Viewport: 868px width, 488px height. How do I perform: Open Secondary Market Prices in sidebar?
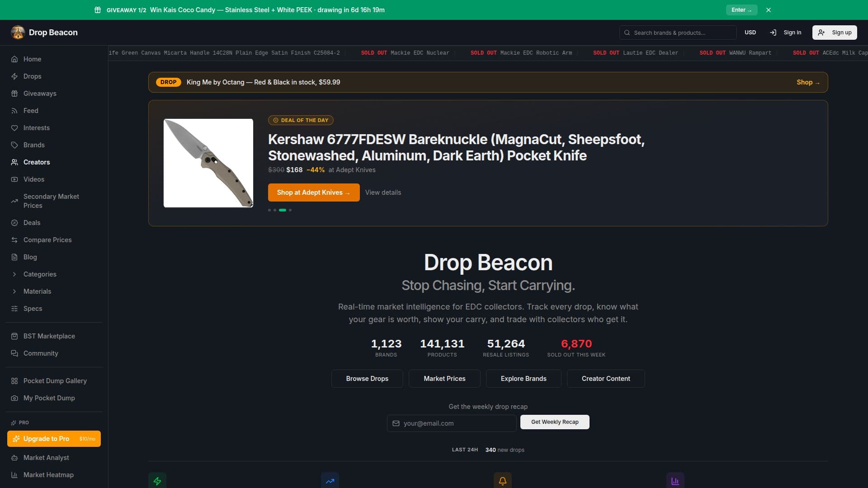coord(54,201)
